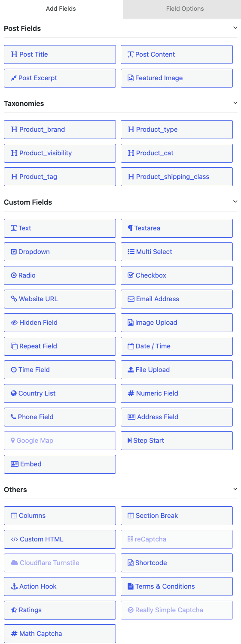Add a Dropdown field
Image resolution: width=241 pixels, height=644 pixels.
(x=60, y=252)
